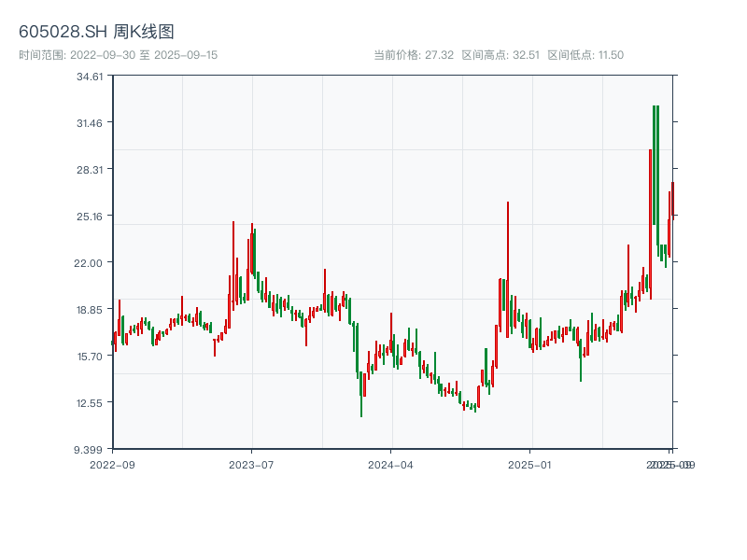The image size is (747, 560).
Task: Click y-axis value 18.85
Action: click(90, 310)
